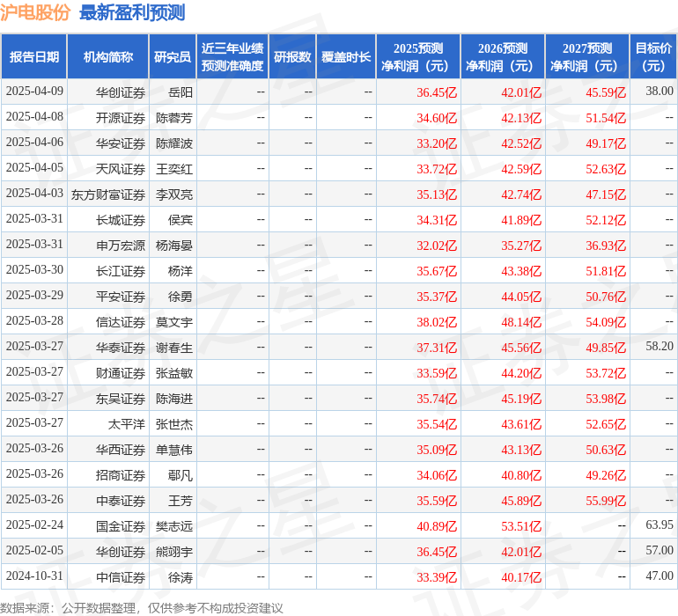Screen dimensions: 678x616
Task: Click the 2025-04-09 report date cell
Action: (34, 92)
